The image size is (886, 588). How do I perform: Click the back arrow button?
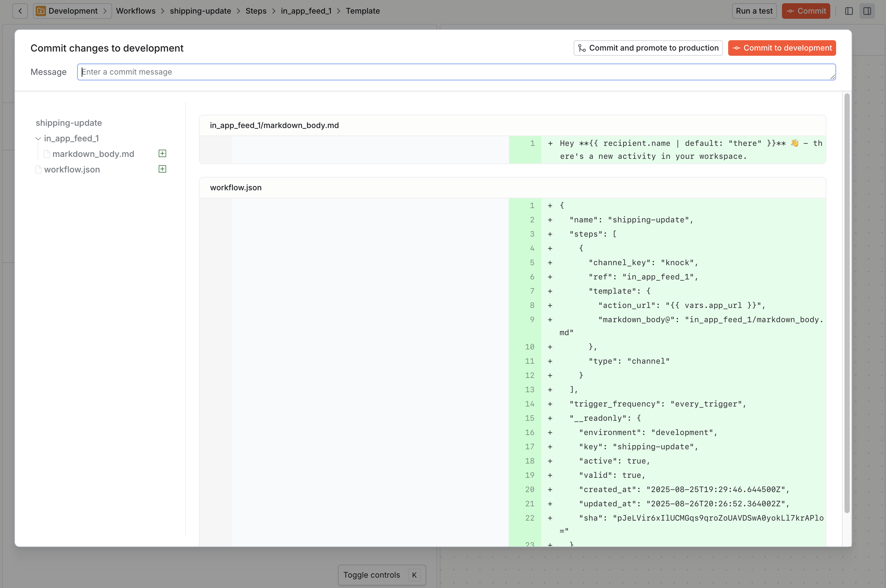click(x=20, y=11)
